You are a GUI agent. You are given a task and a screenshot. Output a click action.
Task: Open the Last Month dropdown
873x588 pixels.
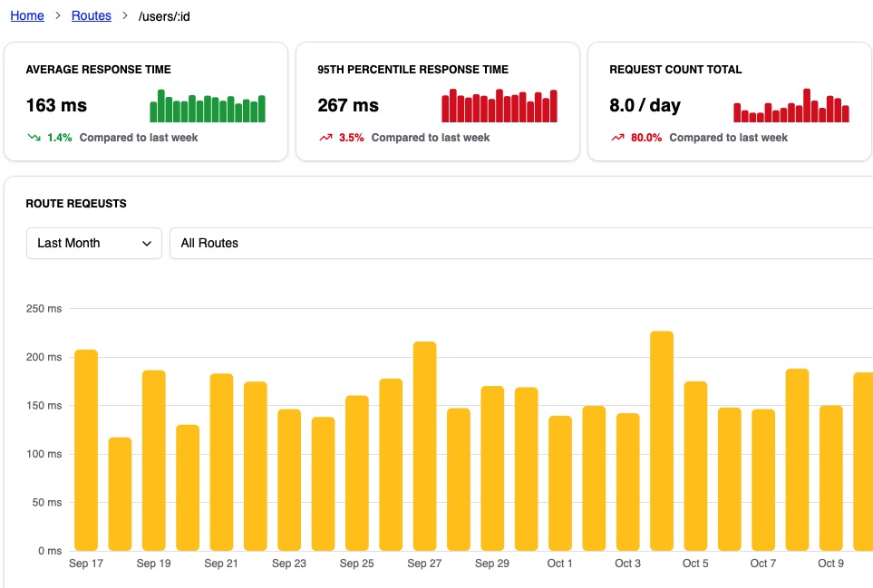tap(93, 243)
